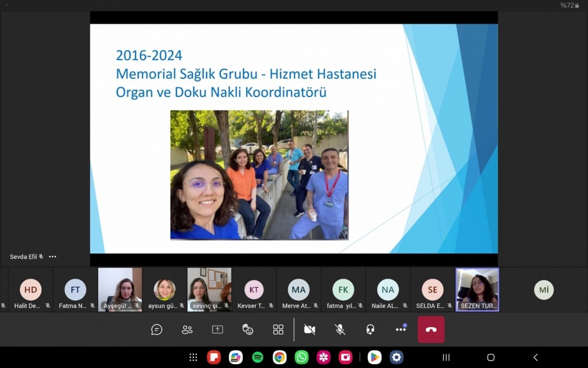The image size is (588, 368).
Task: Open Google Play Store
Action: (x=374, y=357)
